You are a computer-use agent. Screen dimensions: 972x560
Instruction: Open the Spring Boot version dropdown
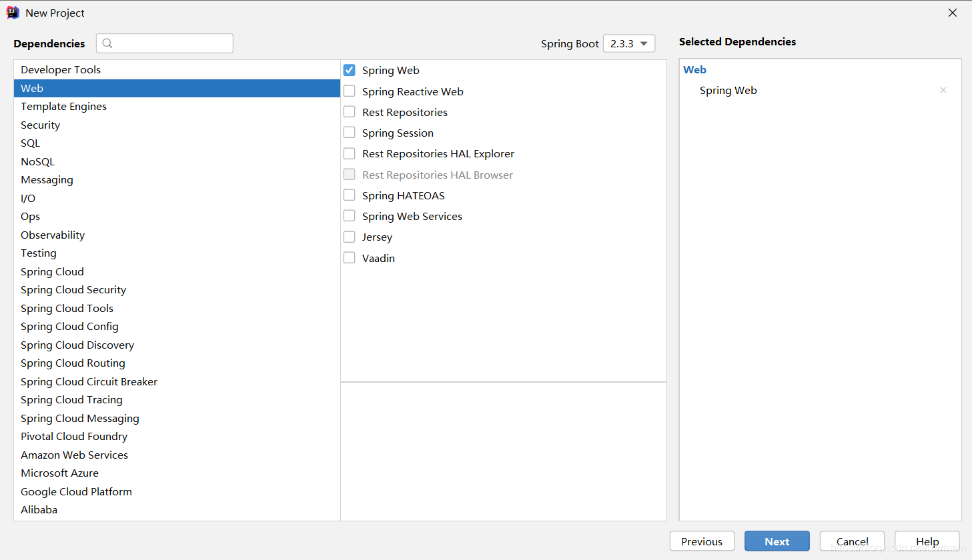pos(629,43)
